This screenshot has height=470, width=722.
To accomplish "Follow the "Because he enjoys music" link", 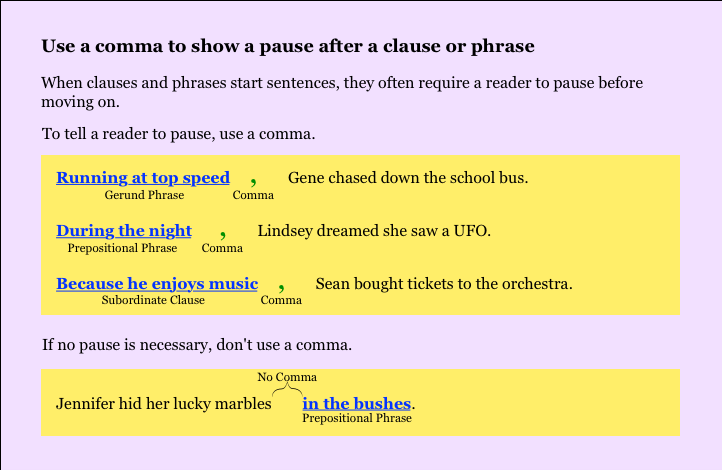I will pos(157,284).
